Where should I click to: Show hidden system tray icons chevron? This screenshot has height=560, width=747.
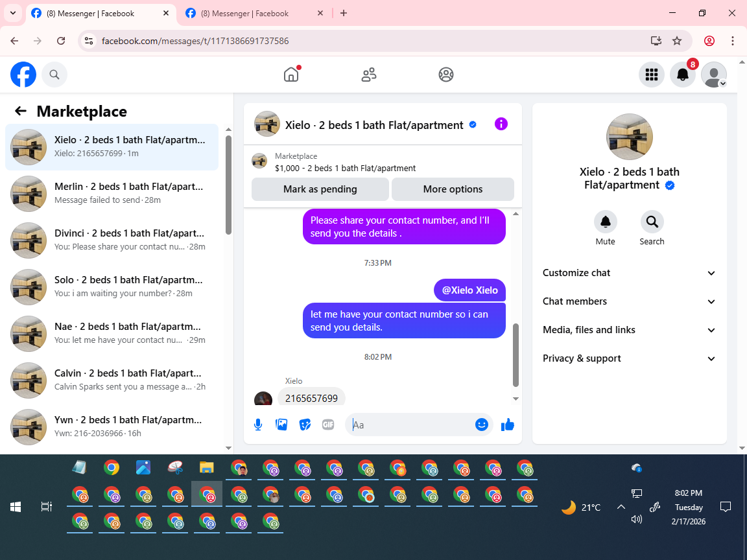pyautogui.click(x=621, y=507)
